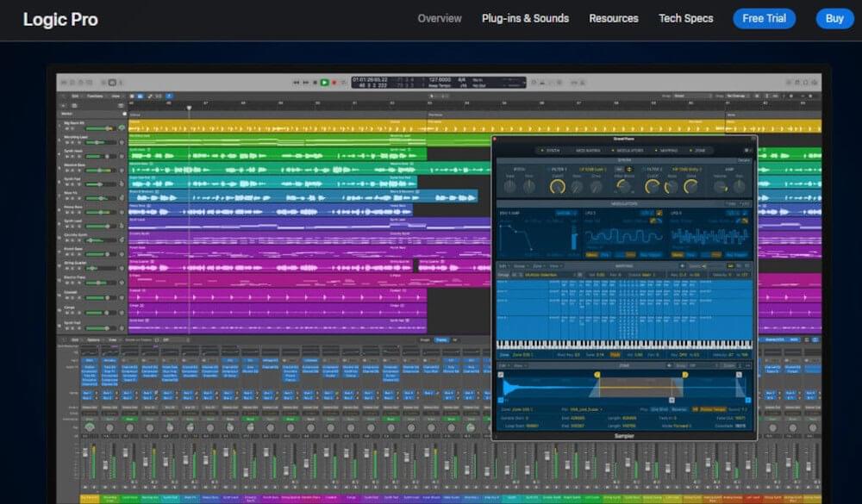Screen dimensions: 862x504
Task: Click the 4/4 time signature
Action: 462,80
